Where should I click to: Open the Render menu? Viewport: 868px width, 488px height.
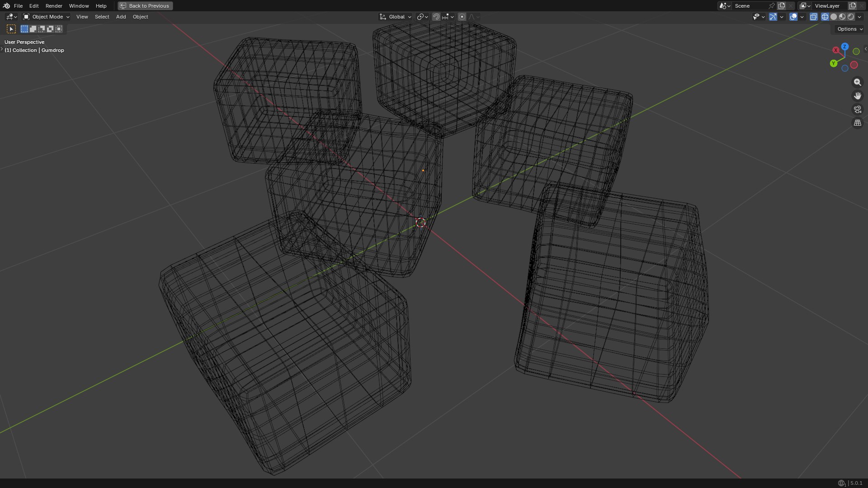tap(54, 6)
